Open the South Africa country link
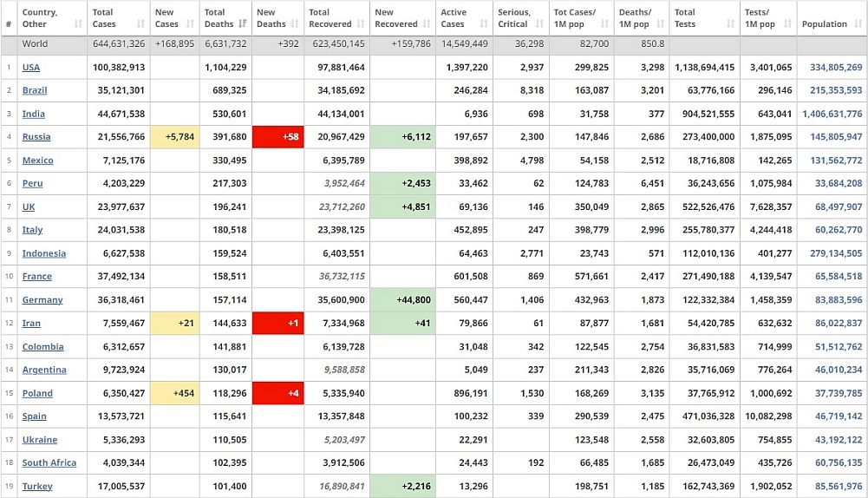The image size is (868, 498). tap(49, 462)
